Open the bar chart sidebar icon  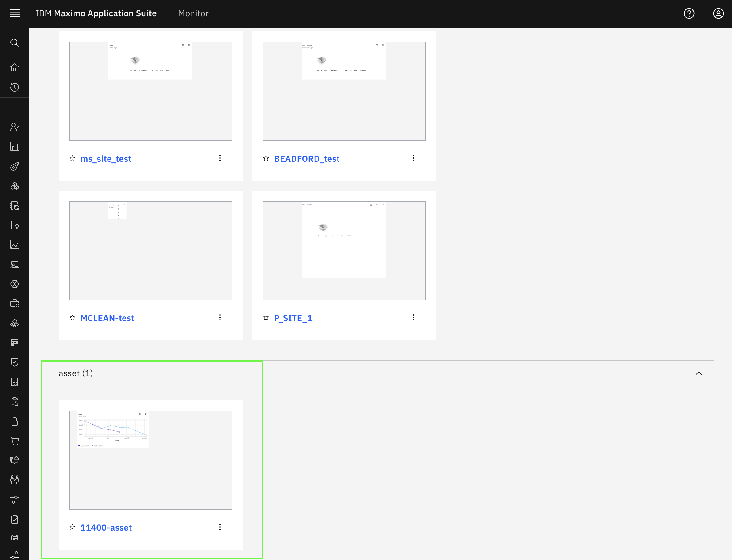[15, 147]
